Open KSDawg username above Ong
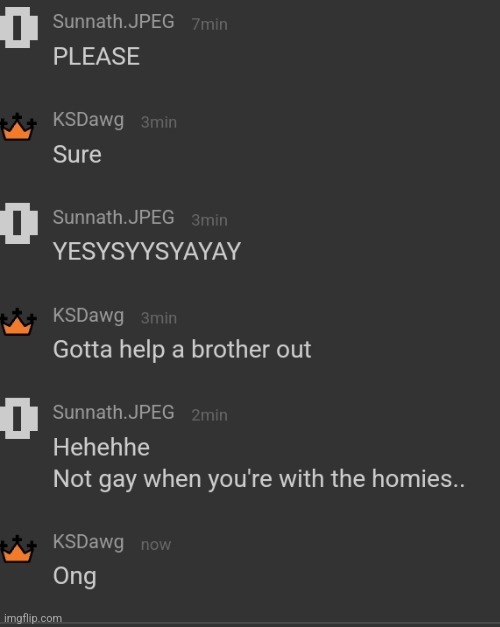The image size is (500, 627). [88, 543]
